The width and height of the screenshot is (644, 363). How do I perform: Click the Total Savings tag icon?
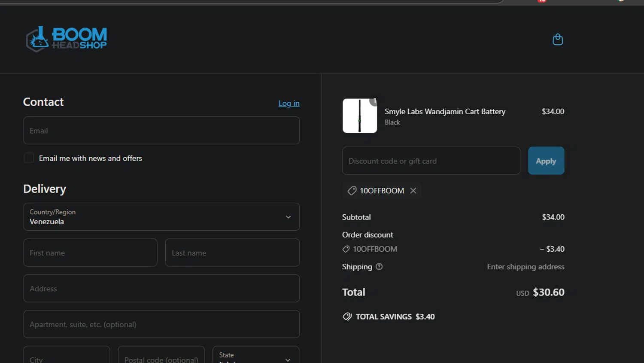coord(347,317)
